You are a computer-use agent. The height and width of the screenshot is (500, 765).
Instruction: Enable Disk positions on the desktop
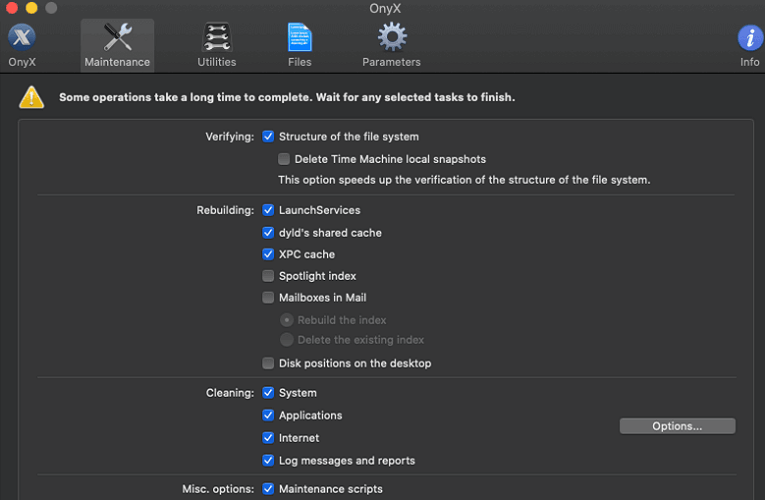pos(268,363)
